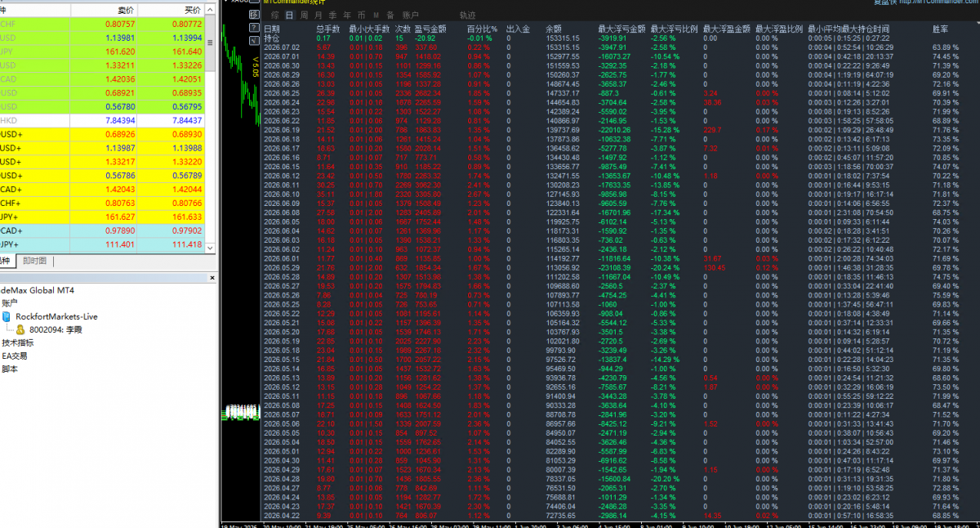Switch statistics to 年 yearly view

pyautogui.click(x=347, y=16)
